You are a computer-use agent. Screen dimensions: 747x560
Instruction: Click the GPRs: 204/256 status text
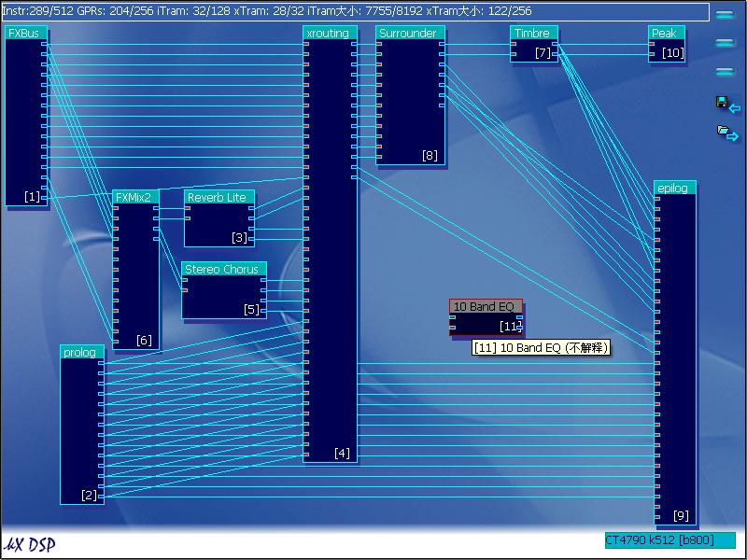(116, 10)
